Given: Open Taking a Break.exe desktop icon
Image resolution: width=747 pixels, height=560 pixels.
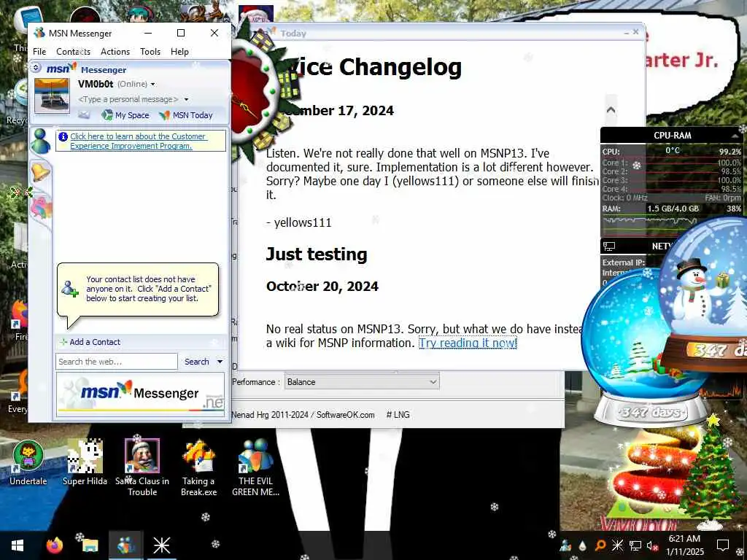Looking at the screenshot, I should (198, 467).
